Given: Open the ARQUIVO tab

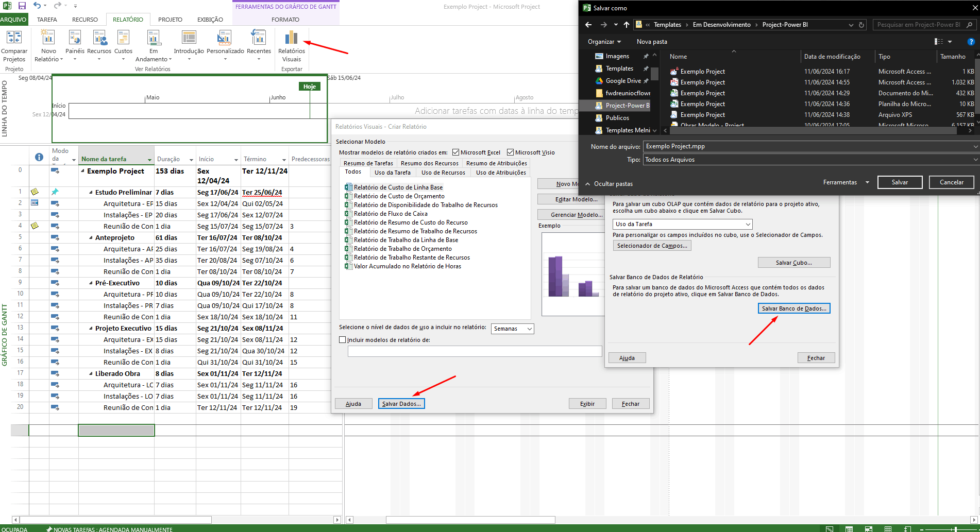Looking at the screenshot, I should [14, 20].
